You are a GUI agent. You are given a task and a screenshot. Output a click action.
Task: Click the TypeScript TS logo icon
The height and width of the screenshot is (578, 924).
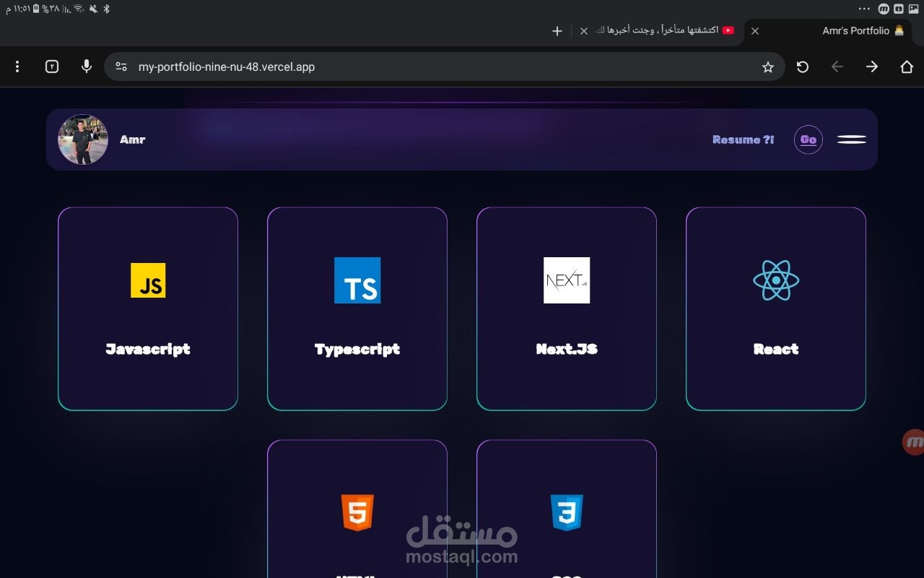pos(357,280)
